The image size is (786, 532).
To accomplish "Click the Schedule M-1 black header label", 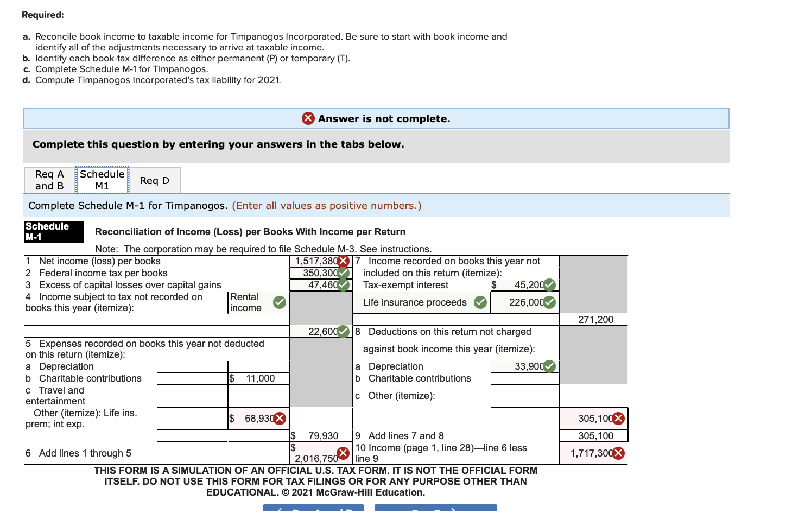I will (x=54, y=232).
